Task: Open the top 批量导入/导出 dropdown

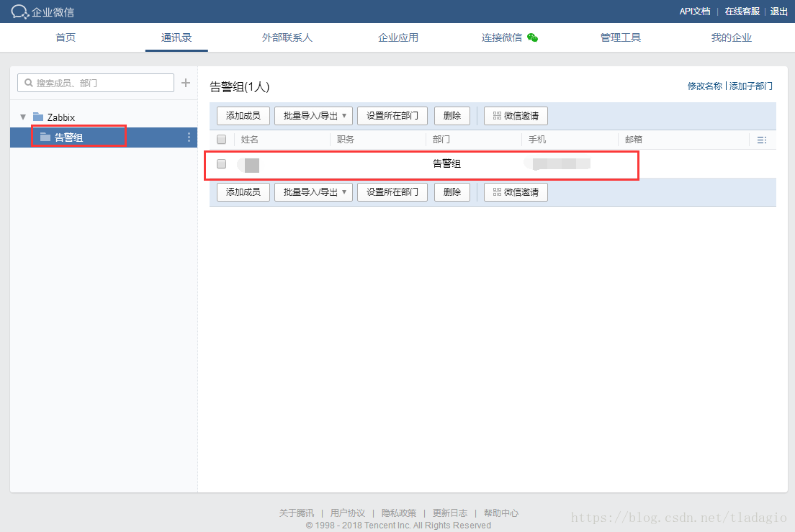Action: 313,116
